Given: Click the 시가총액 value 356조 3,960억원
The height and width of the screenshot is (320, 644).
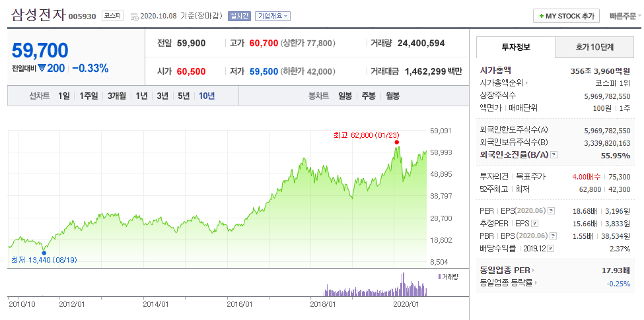Looking at the screenshot, I should [600, 71].
